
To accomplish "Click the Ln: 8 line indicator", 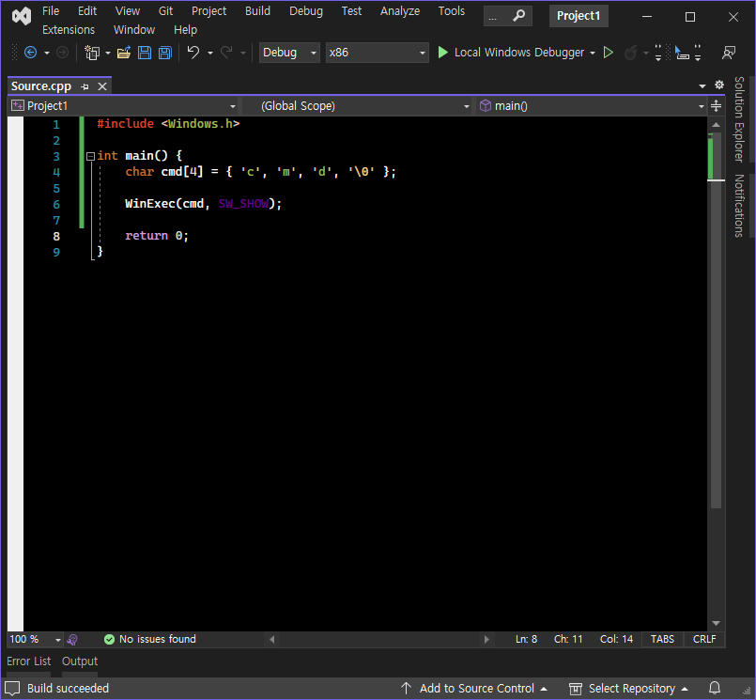I will [x=527, y=639].
